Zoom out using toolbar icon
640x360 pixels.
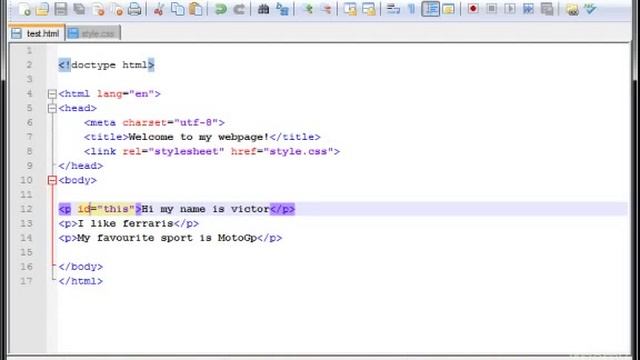(x=326, y=9)
